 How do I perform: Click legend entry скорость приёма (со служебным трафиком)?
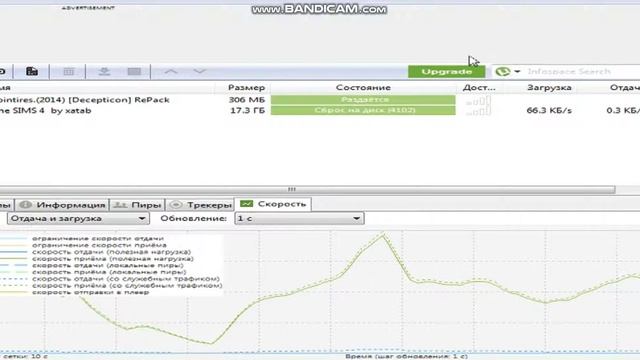127,285
